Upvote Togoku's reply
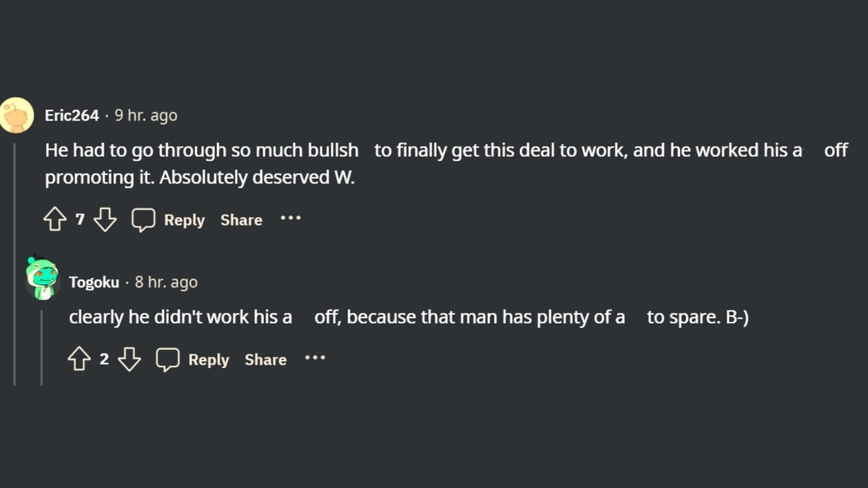 [80, 360]
